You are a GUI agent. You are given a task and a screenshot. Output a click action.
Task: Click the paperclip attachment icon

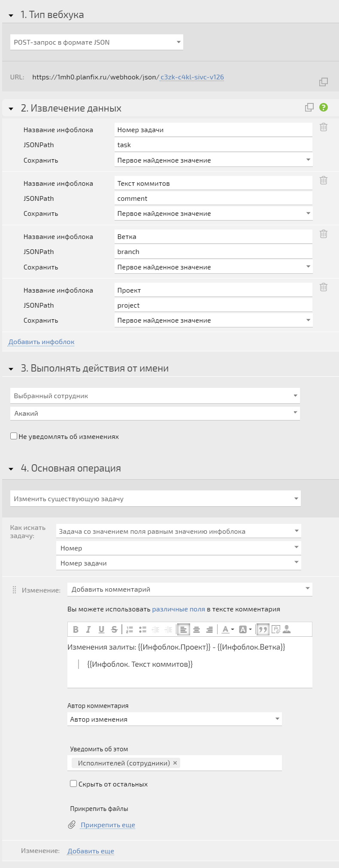click(72, 825)
